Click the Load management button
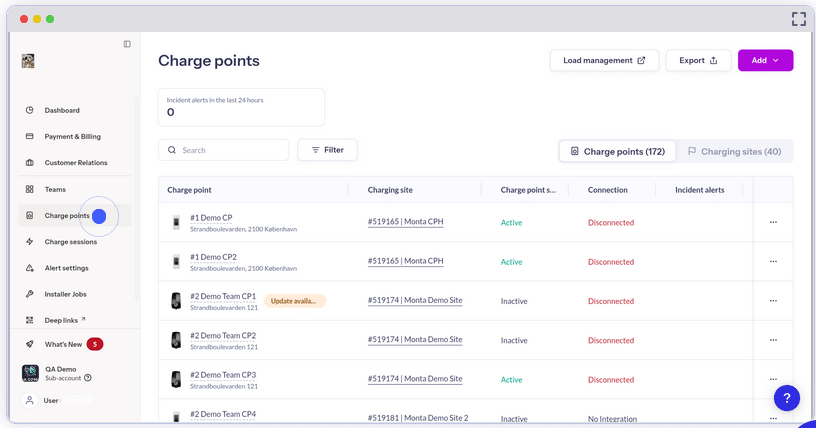 pos(604,61)
